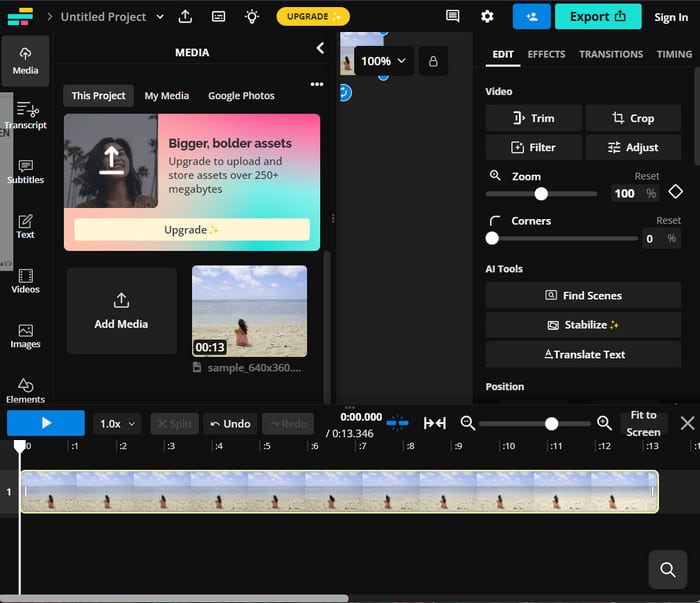Viewport: 700px width, 603px height.
Task: Click the keyboard shortcuts icon in top bar
Action: (218, 17)
